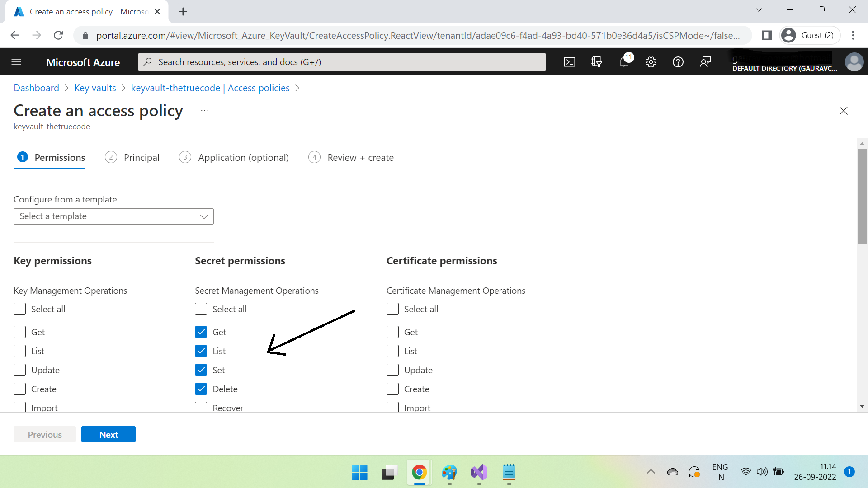Click the Feedback icon

click(x=705, y=61)
